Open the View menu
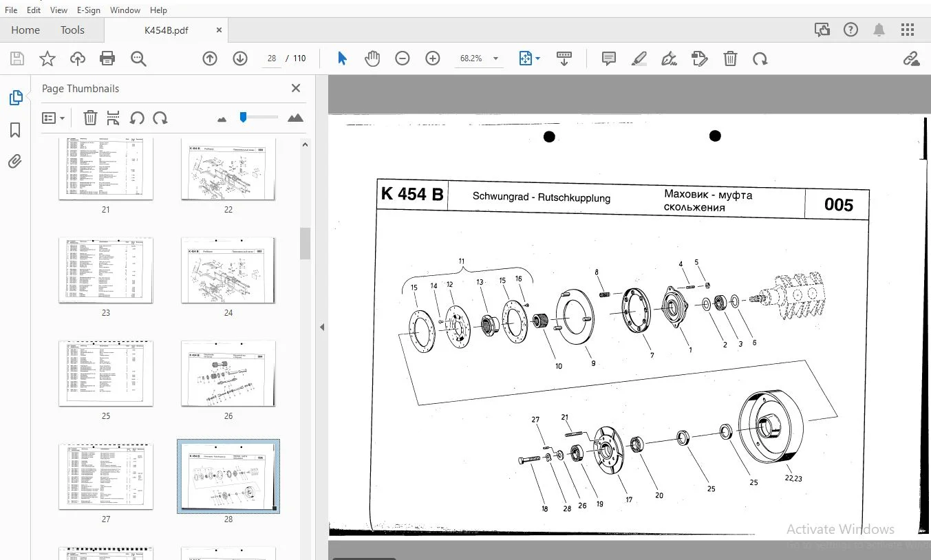The image size is (931, 560). click(x=59, y=10)
